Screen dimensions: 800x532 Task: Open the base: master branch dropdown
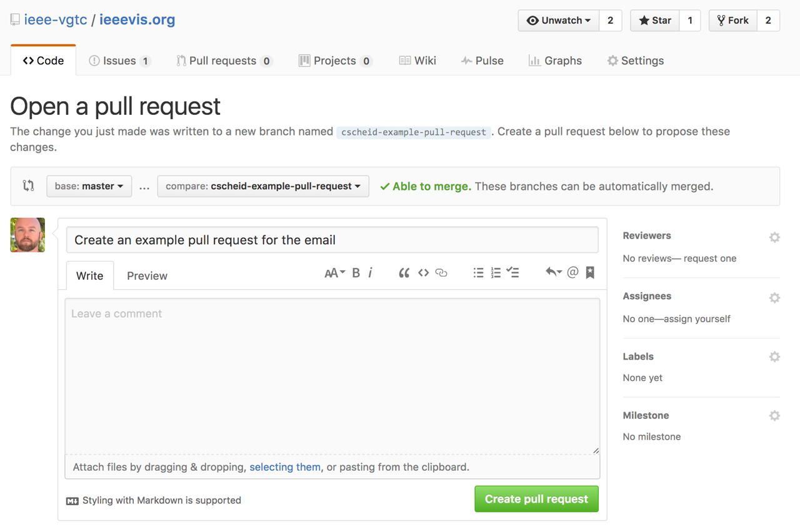(89, 186)
